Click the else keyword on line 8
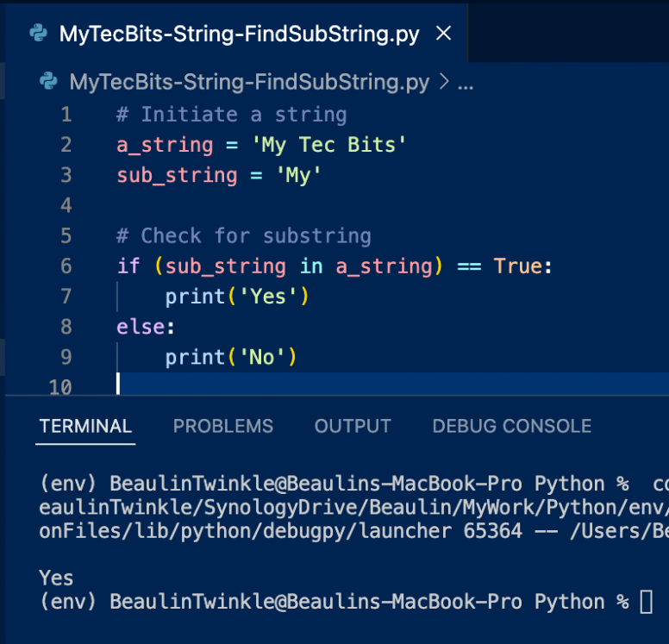The width and height of the screenshot is (669, 644). click(x=141, y=327)
